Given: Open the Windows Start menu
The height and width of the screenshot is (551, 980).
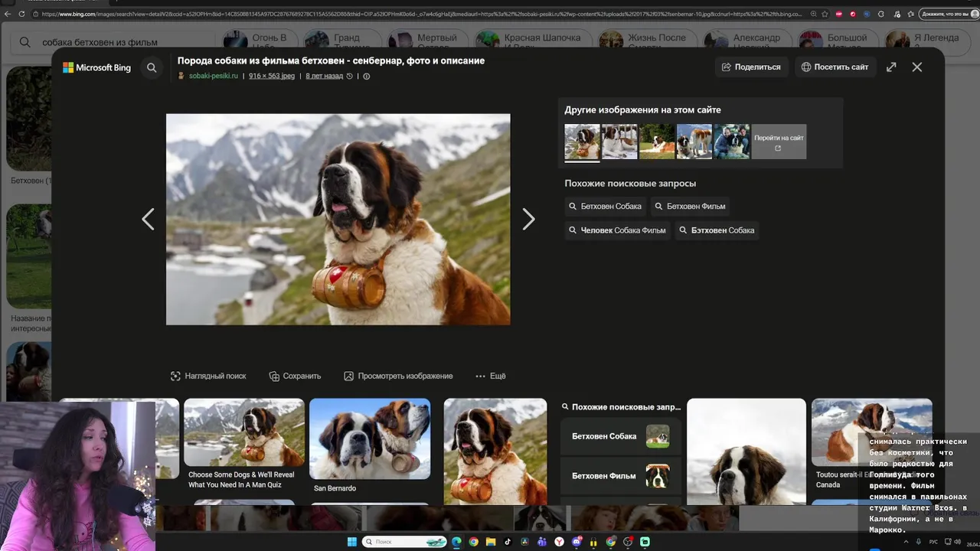Looking at the screenshot, I should [352, 542].
